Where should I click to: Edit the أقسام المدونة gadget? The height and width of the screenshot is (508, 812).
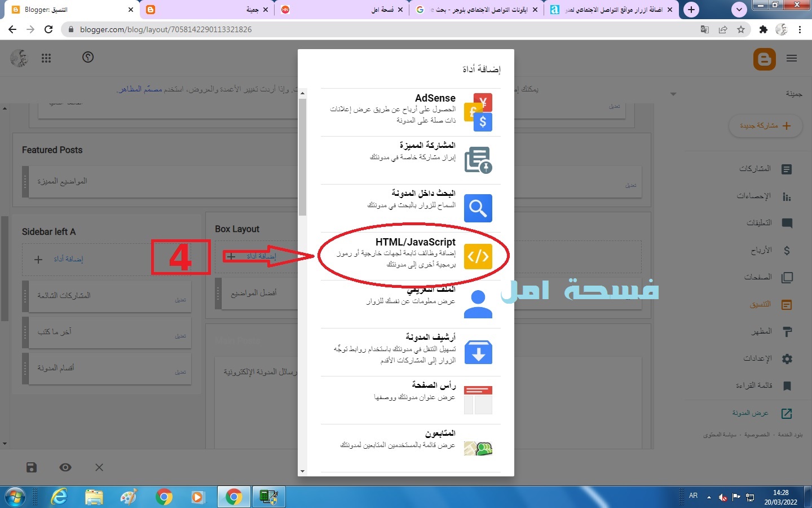point(180,372)
